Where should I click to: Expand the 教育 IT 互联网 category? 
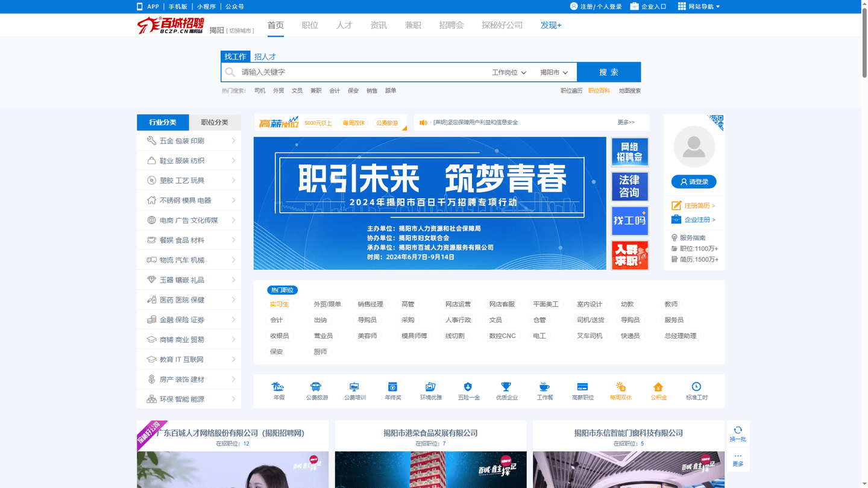point(189,360)
